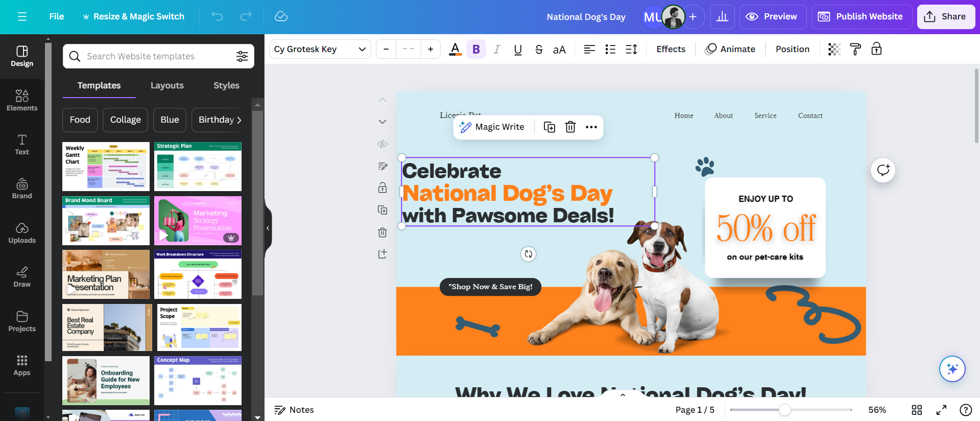The image size is (980, 421).
Task: Toggle uppercase text option
Action: 559,49
